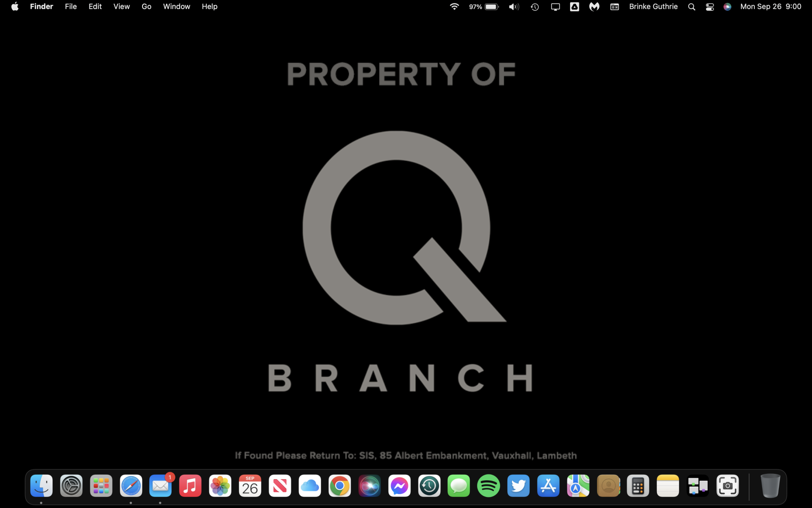Open the Go menu
The height and width of the screenshot is (508, 812).
click(x=147, y=7)
